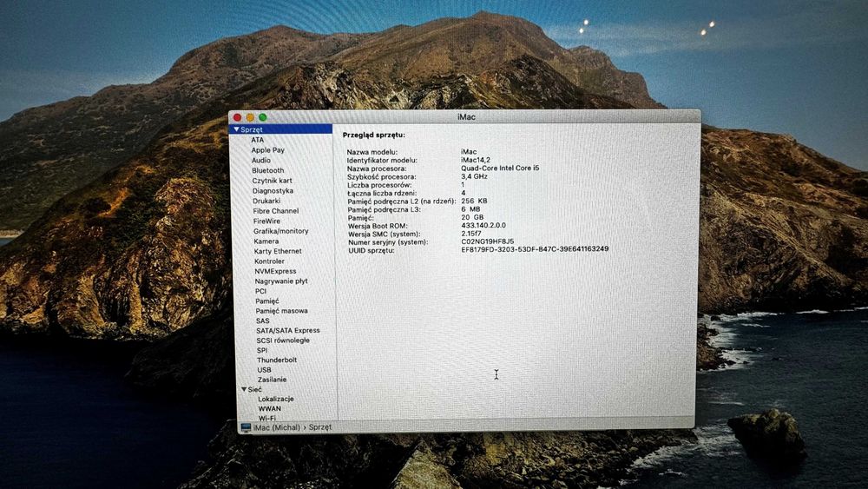Select Drukarki in the sidebar
Screen dimensions: 868x489
(266, 201)
